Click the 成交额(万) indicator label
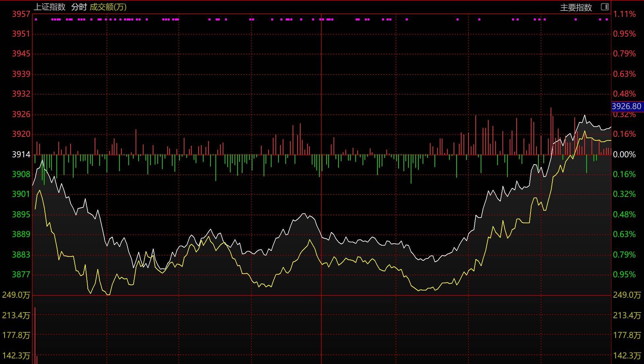 point(108,7)
